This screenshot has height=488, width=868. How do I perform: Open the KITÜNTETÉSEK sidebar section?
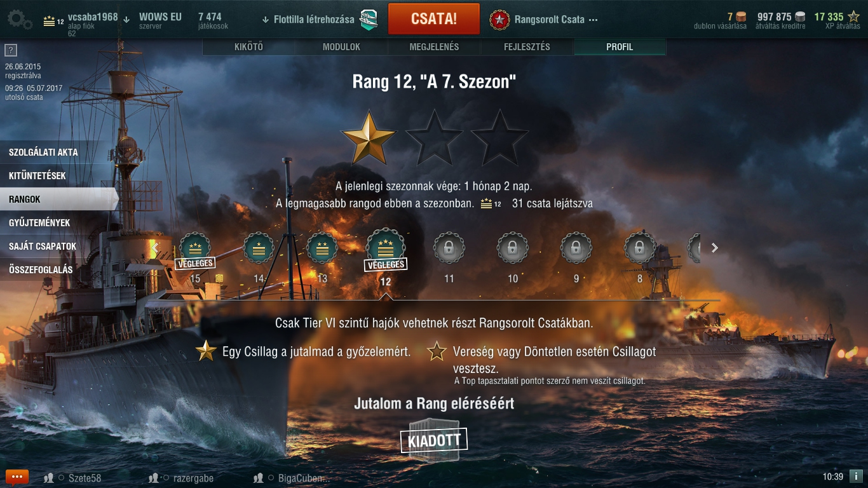(57, 176)
